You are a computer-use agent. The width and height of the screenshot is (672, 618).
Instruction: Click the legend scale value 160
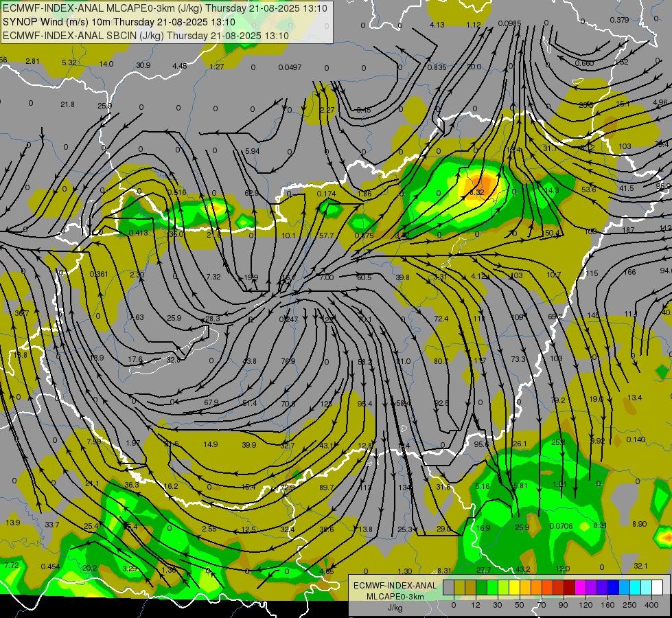pos(607,605)
